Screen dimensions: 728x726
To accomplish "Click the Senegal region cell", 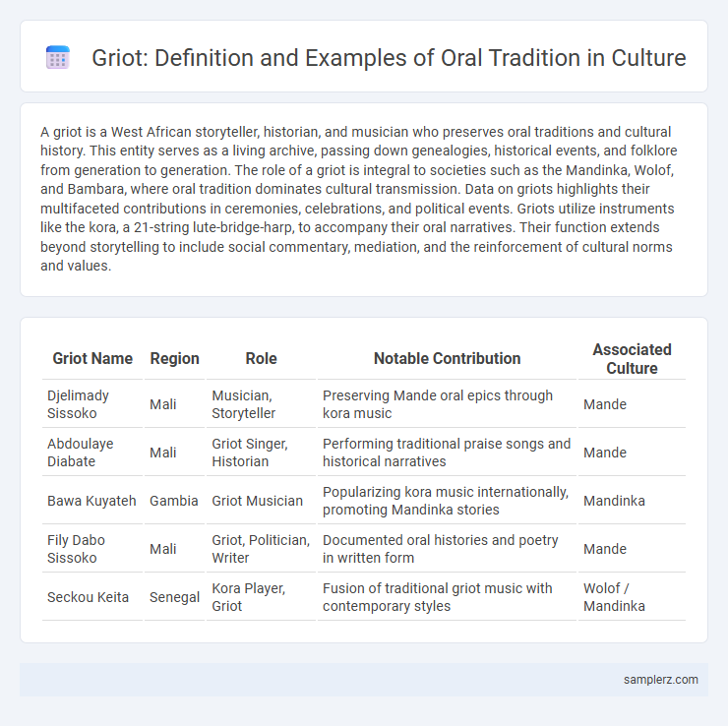I will click(174, 597).
